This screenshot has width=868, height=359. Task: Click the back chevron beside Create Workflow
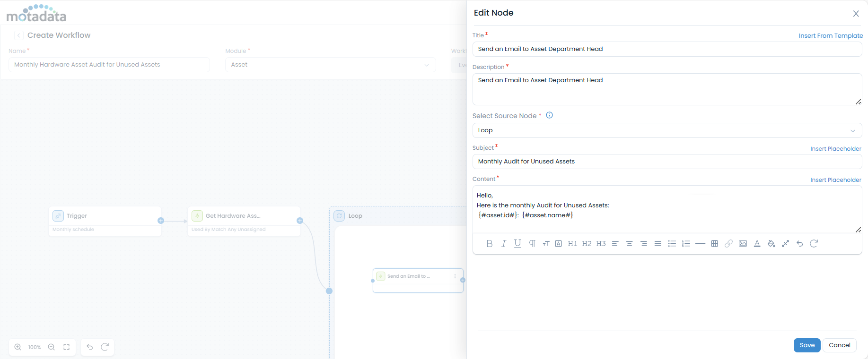click(18, 35)
